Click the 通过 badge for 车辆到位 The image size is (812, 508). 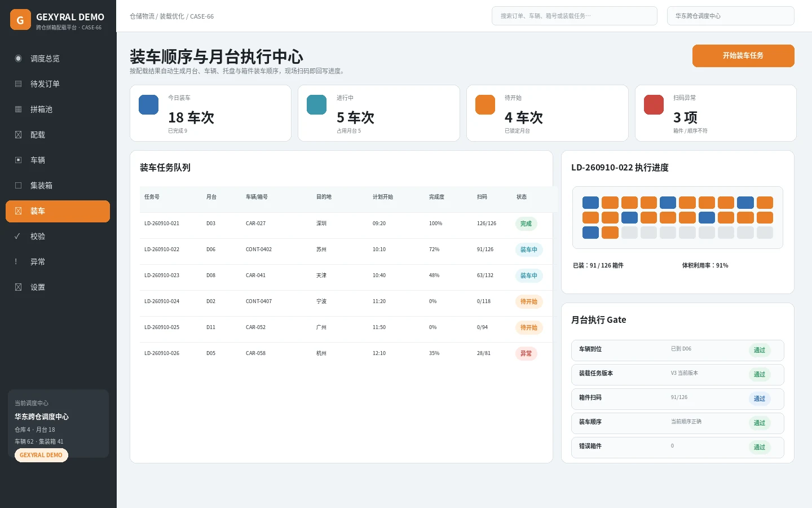[760, 351]
